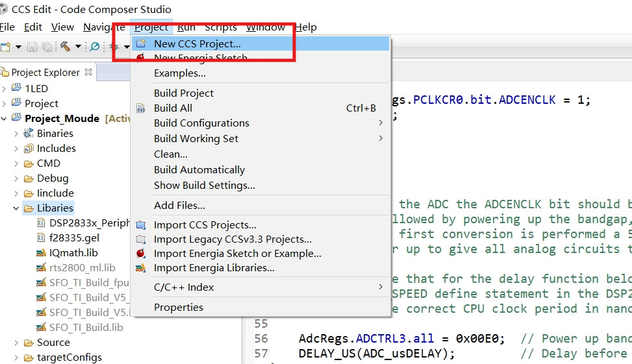
Task: Open the Build Configurations submenu
Action: pyautogui.click(x=260, y=123)
